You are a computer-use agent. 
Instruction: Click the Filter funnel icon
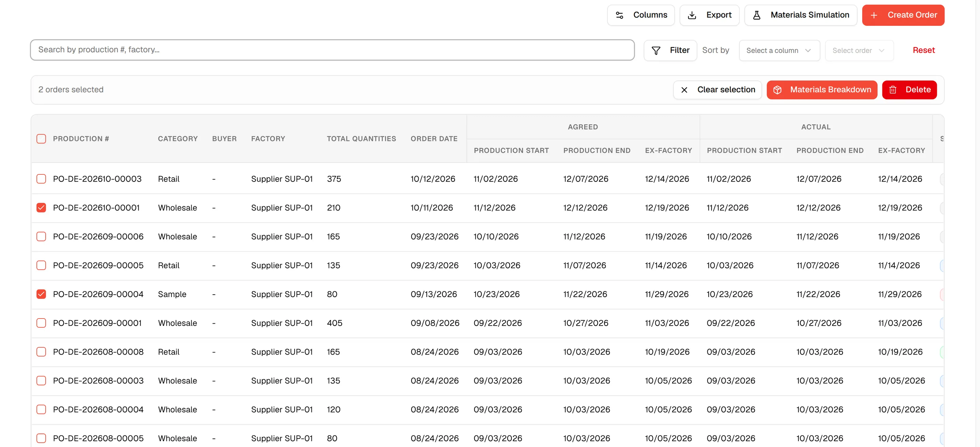tap(656, 51)
